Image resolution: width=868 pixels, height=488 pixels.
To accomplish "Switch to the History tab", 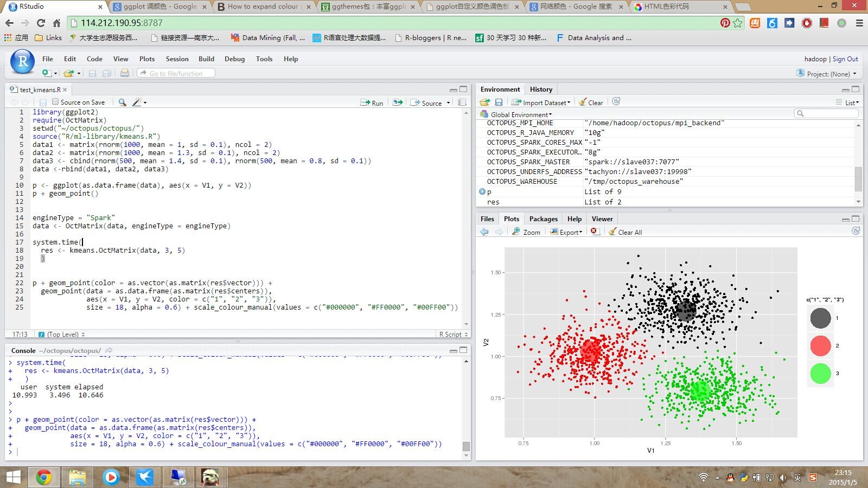I will [541, 89].
